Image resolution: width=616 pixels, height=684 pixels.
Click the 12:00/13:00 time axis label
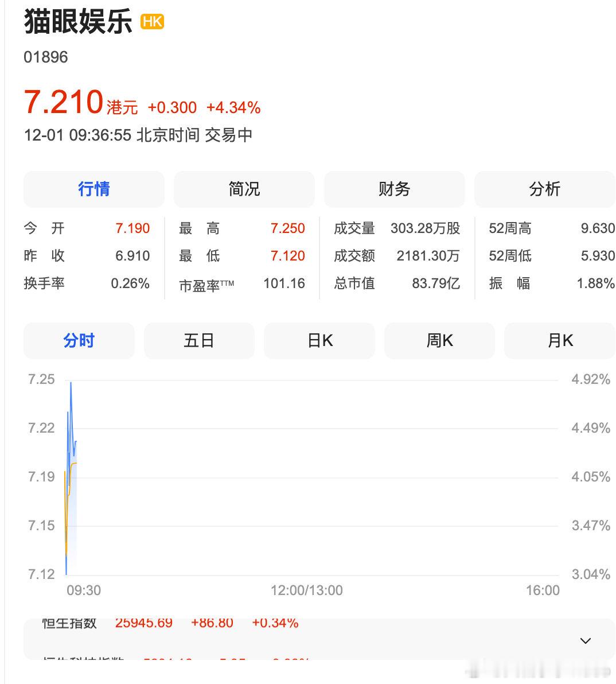click(x=307, y=590)
